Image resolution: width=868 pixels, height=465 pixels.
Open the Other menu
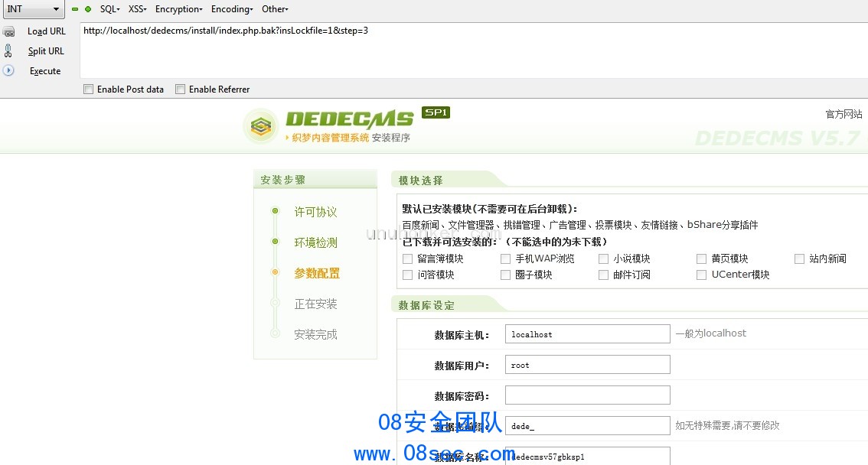click(x=275, y=9)
